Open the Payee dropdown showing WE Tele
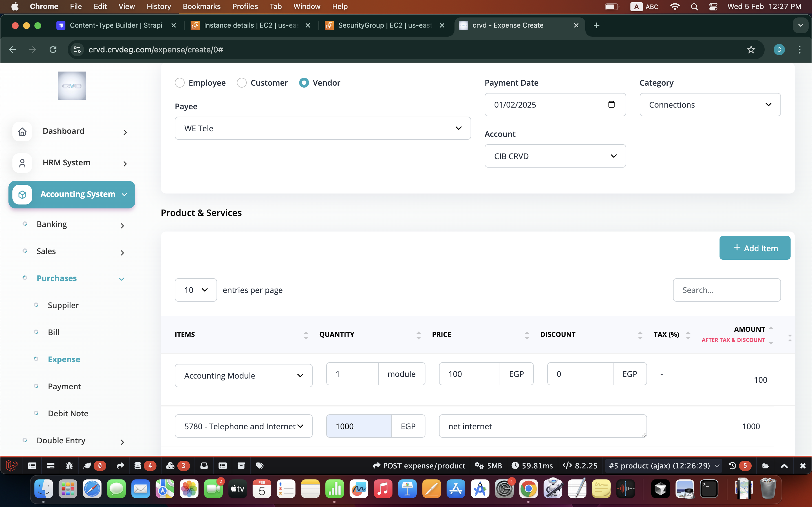The width and height of the screenshot is (812, 507). [323, 128]
